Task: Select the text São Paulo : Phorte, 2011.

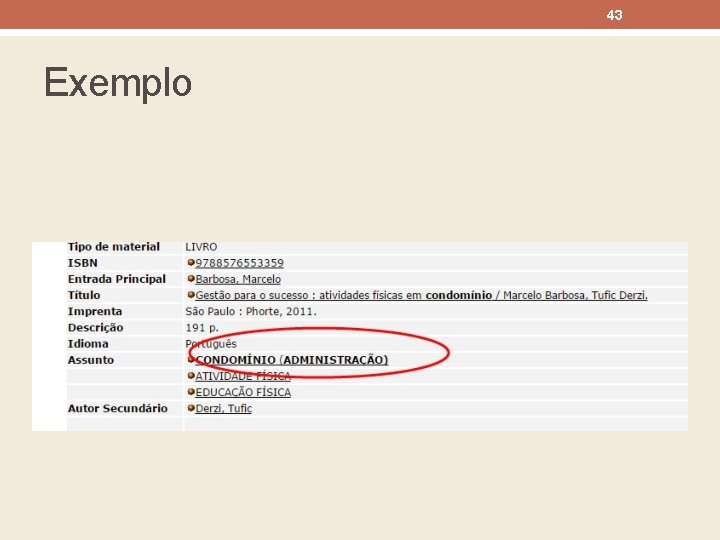Action: pyautogui.click(x=251, y=311)
